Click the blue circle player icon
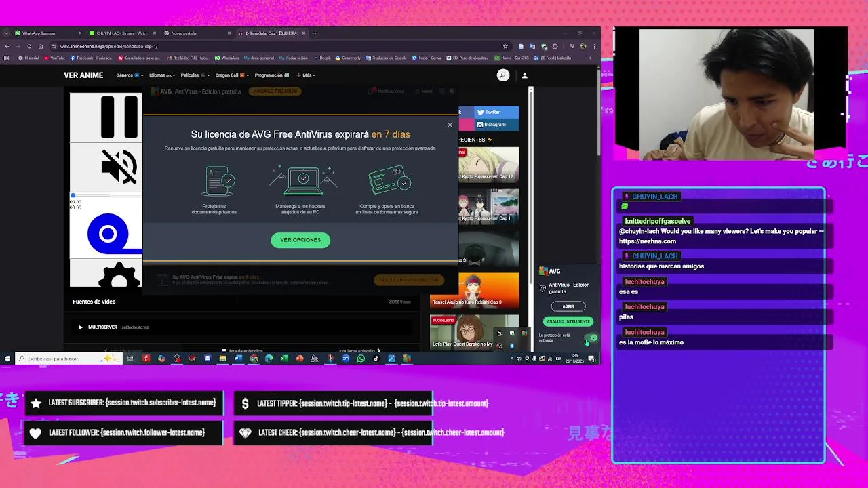 (108, 234)
